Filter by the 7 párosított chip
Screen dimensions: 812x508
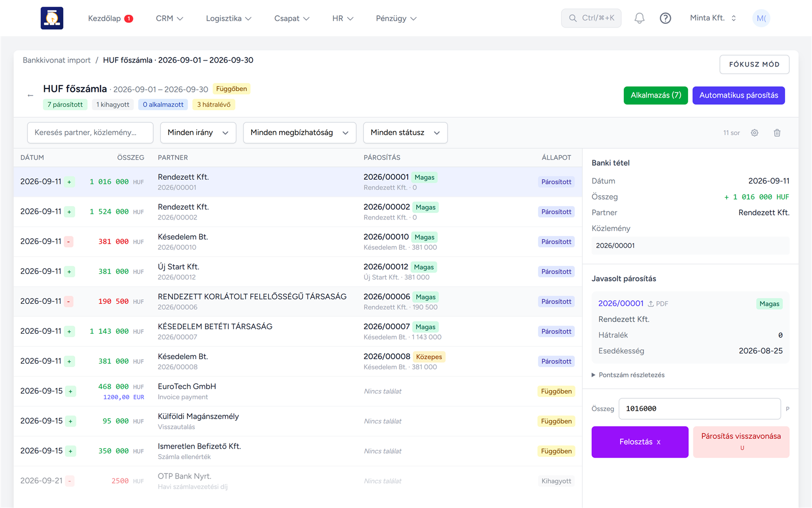tap(65, 105)
